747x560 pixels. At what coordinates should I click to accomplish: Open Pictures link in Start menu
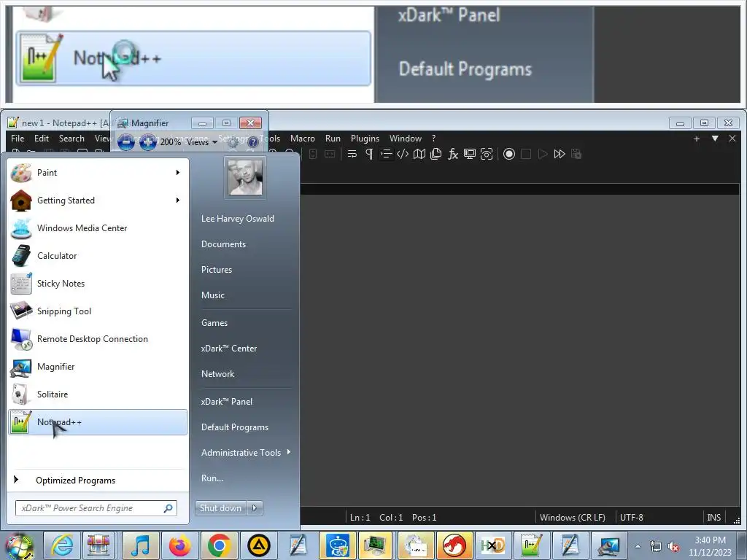tap(217, 270)
